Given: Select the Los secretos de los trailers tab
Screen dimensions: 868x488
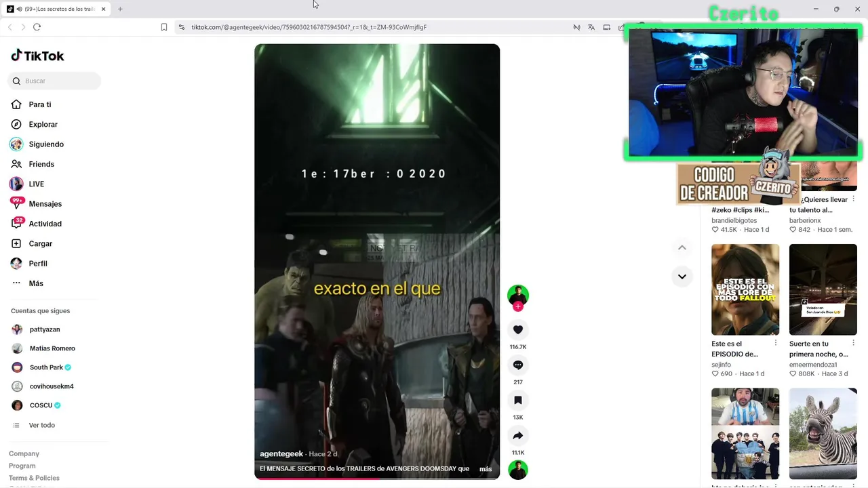Looking at the screenshot, I should coord(57,9).
